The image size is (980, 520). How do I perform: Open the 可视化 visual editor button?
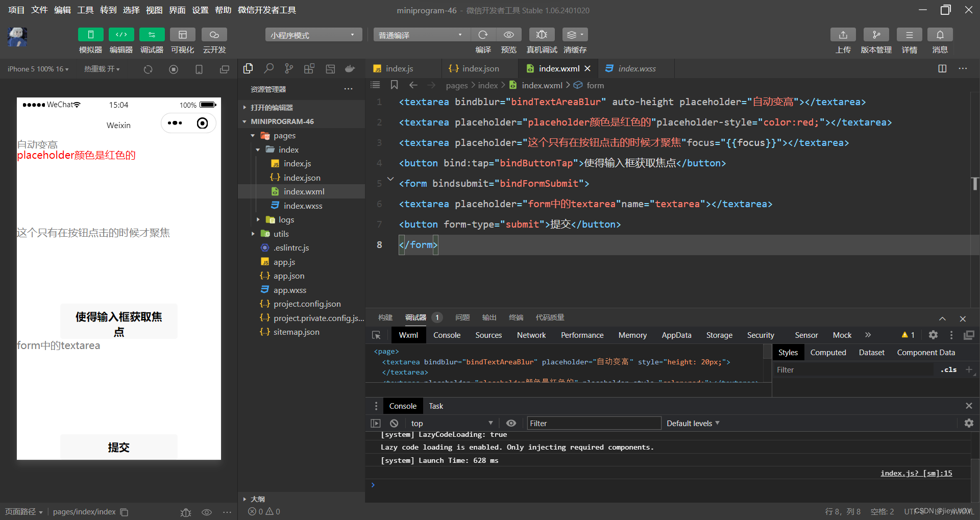pyautogui.click(x=182, y=35)
